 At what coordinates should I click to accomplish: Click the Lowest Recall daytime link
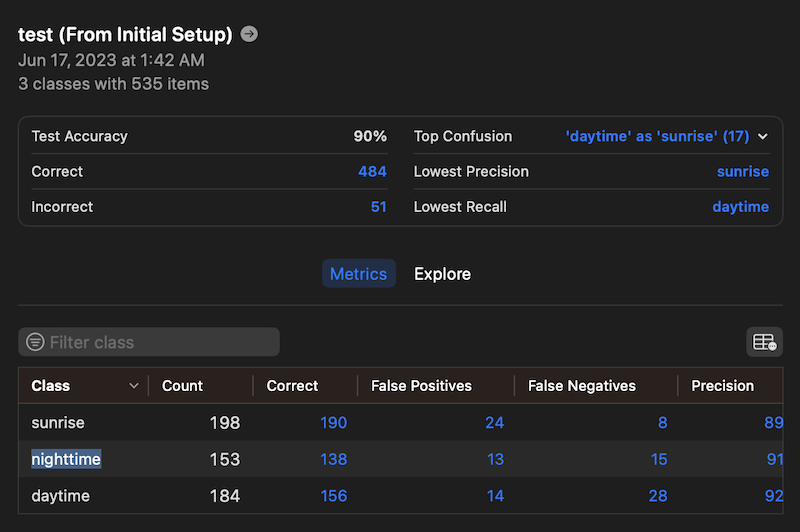coord(740,207)
